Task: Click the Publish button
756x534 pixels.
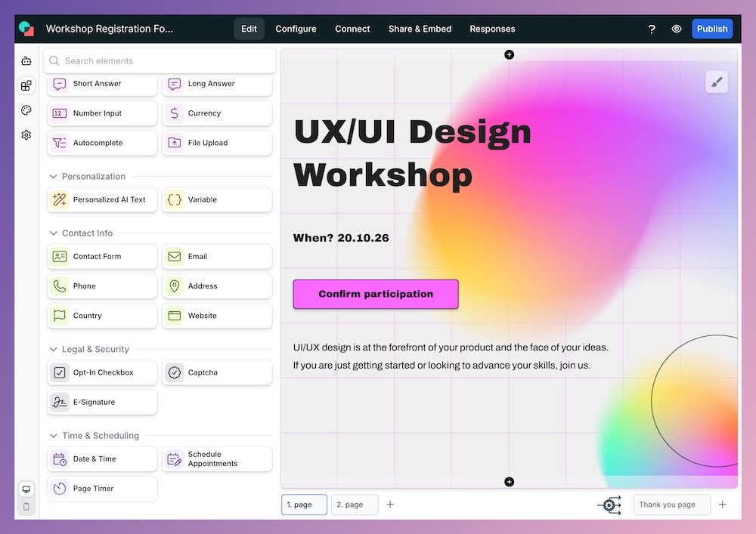Action: [712, 28]
